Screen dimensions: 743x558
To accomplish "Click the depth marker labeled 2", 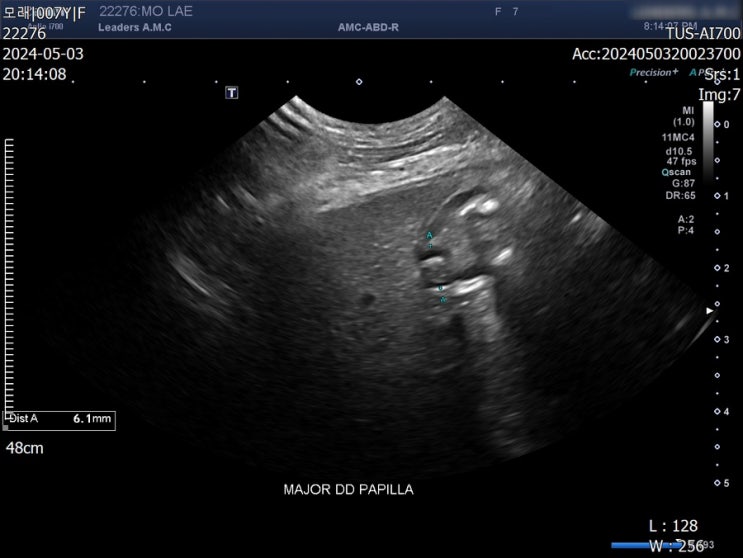I will pyautogui.click(x=723, y=268).
